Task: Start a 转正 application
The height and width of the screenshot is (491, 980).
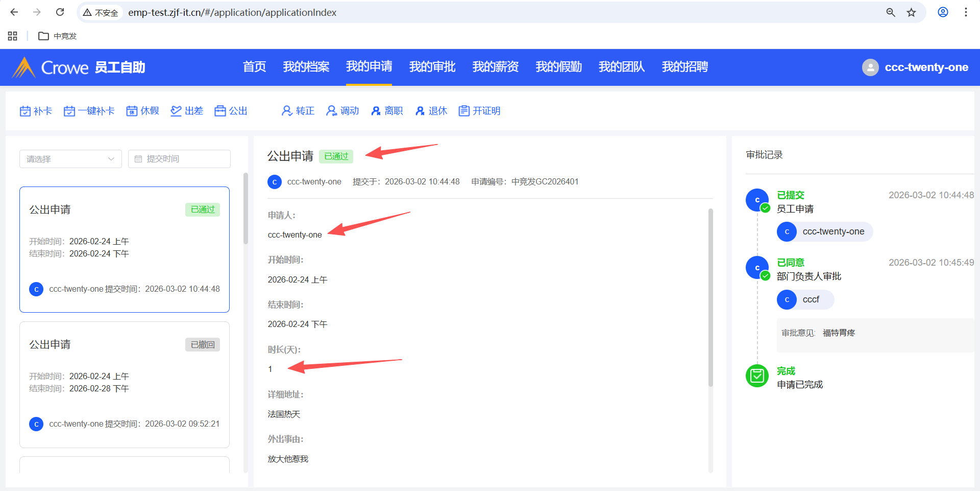Action: tap(298, 111)
